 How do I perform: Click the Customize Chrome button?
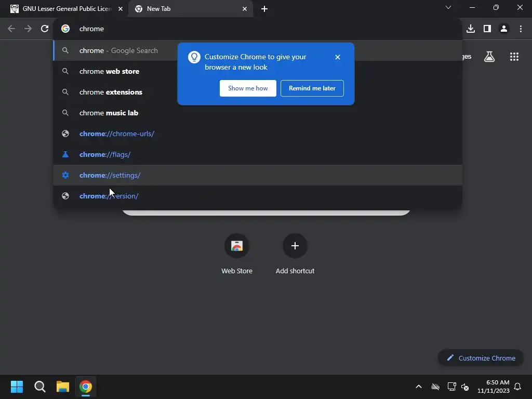(x=481, y=358)
